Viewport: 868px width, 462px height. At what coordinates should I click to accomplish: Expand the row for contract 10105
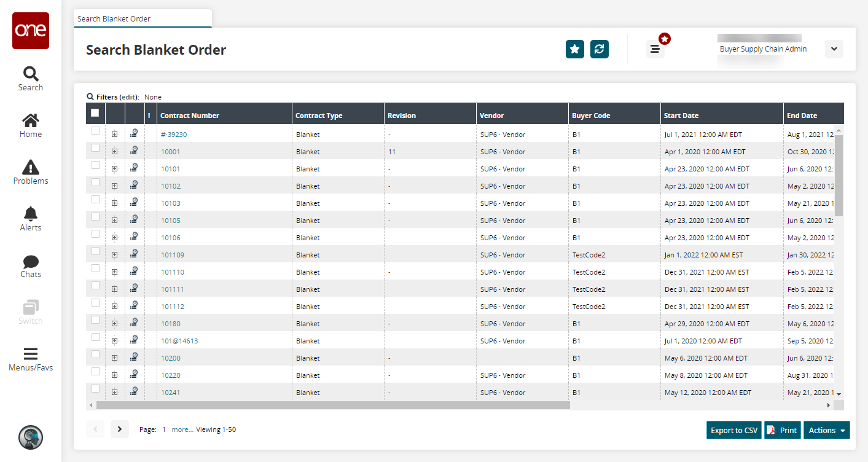click(x=114, y=220)
